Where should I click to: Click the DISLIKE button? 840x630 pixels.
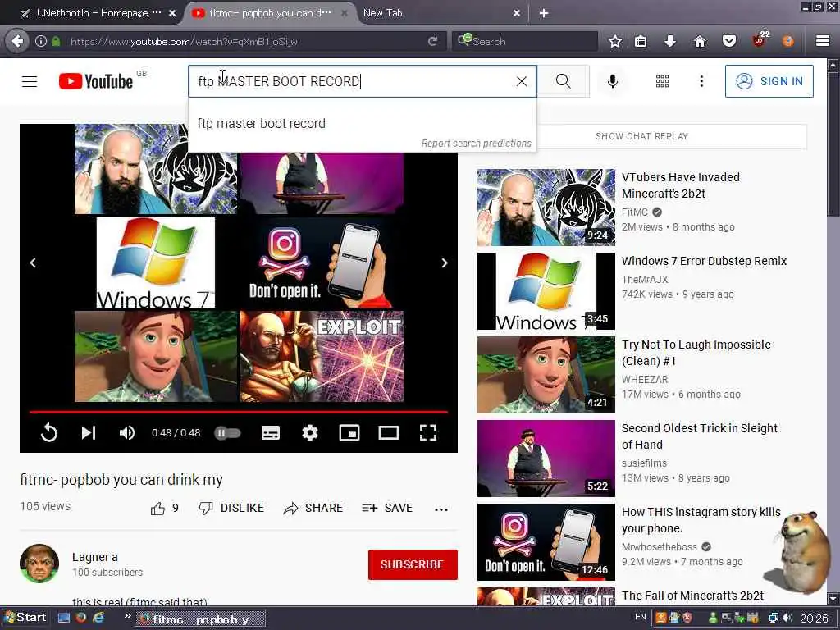(231, 508)
